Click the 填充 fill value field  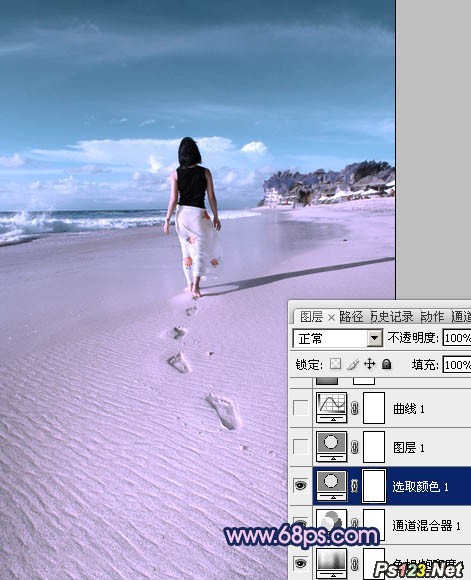pos(457,365)
